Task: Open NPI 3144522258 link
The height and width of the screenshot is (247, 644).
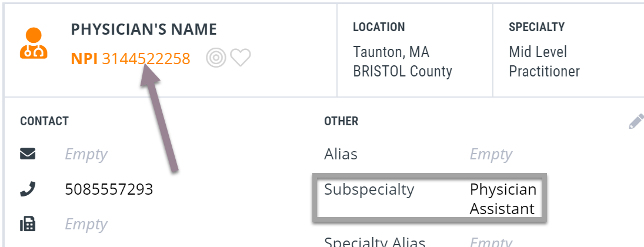Action: (x=146, y=59)
